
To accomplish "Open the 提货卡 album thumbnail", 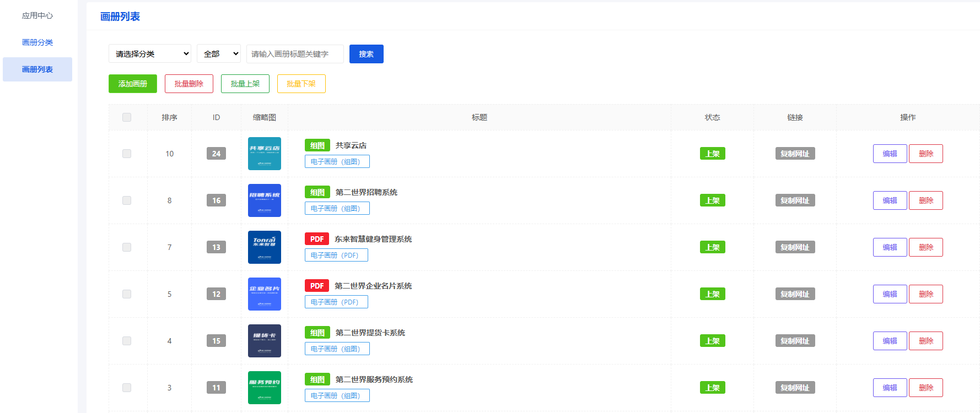I will (x=265, y=341).
